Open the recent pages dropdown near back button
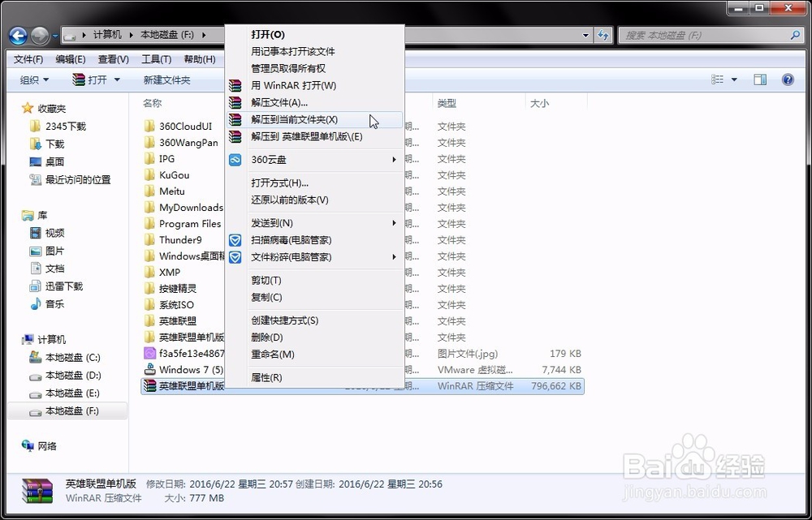Image resolution: width=812 pixels, height=520 pixels. pos(55,37)
